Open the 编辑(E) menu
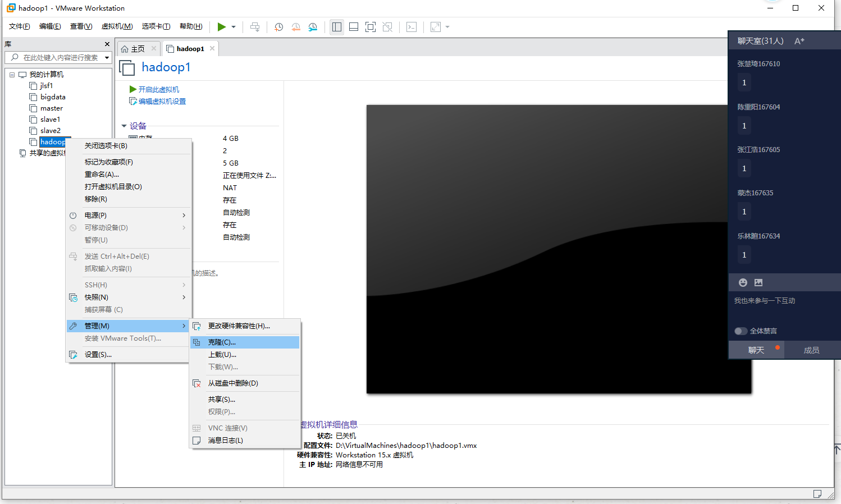Screen dimensions: 841x504 (50, 26)
